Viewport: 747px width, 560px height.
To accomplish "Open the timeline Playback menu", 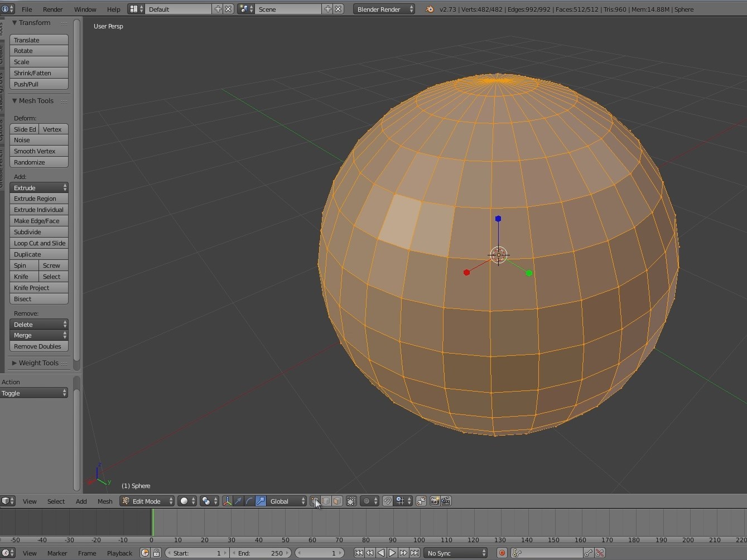I will (119, 553).
